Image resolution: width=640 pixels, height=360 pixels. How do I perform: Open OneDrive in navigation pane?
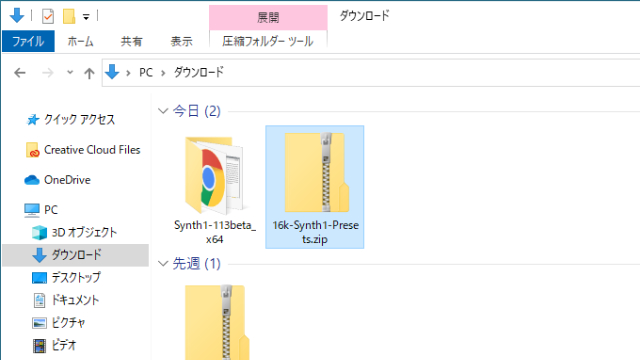(x=67, y=180)
